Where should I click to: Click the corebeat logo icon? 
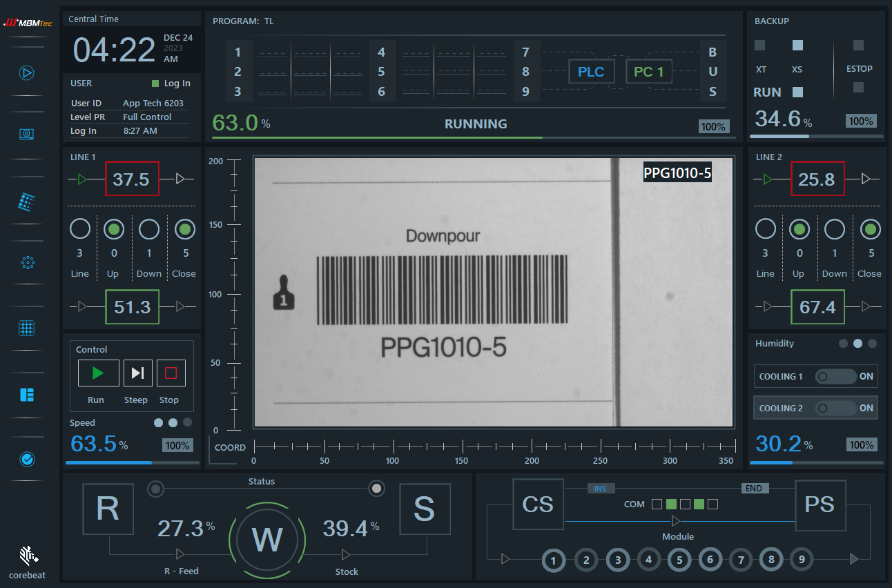(x=28, y=554)
